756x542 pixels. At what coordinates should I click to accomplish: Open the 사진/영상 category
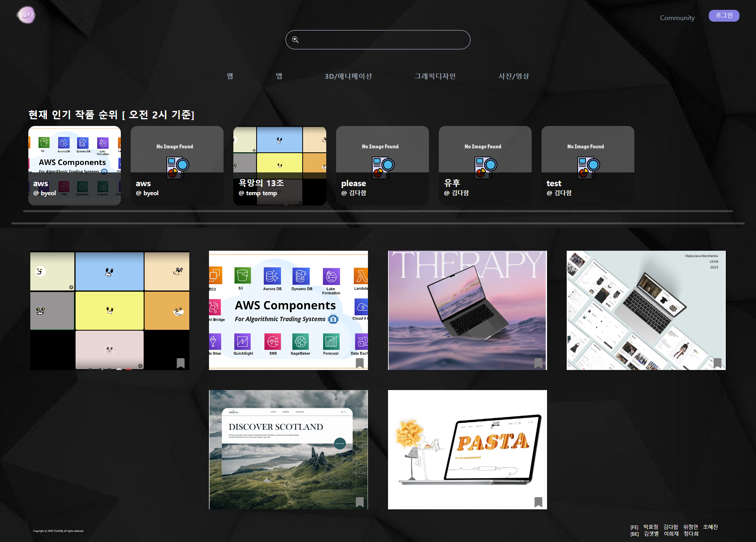click(514, 76)
